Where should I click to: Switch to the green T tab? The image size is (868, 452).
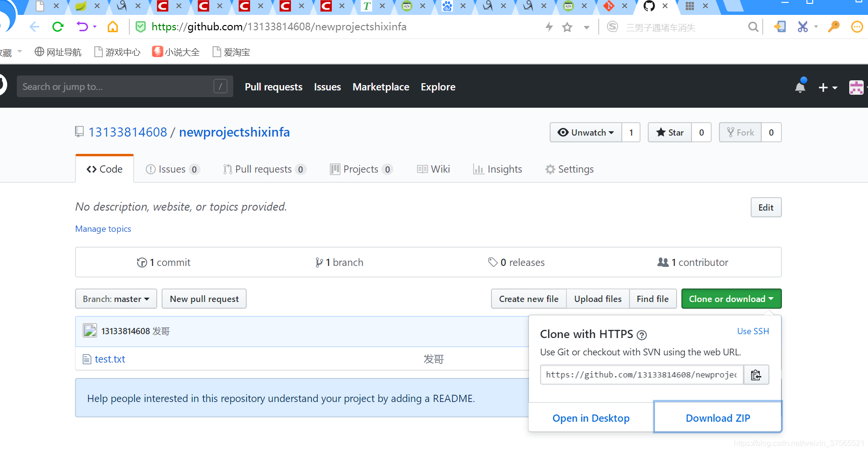pos(367,6)
